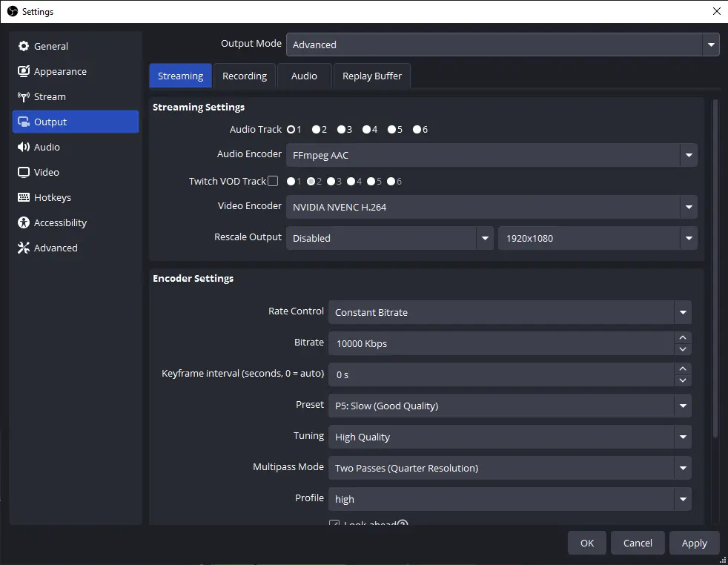This screenshot has height=565, width=728.
Task: Increase Keyframe interval with up arrow
Action: [x=683, y=369]
